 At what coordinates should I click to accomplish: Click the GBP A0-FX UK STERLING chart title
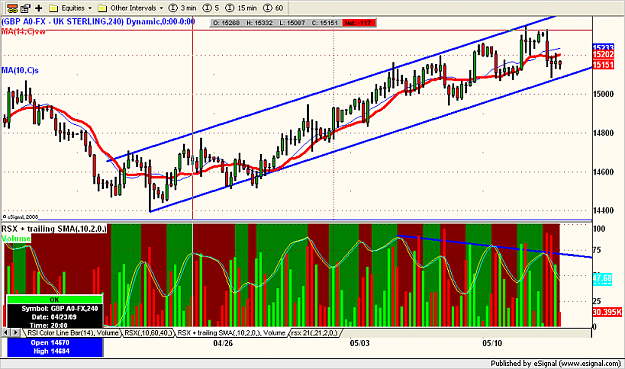tap(98, 22)
